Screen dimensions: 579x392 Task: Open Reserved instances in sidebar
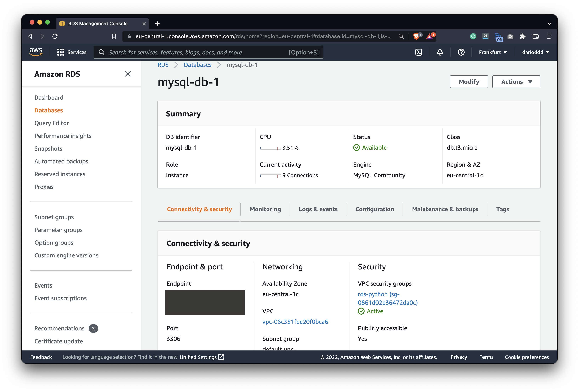[60, 174]
